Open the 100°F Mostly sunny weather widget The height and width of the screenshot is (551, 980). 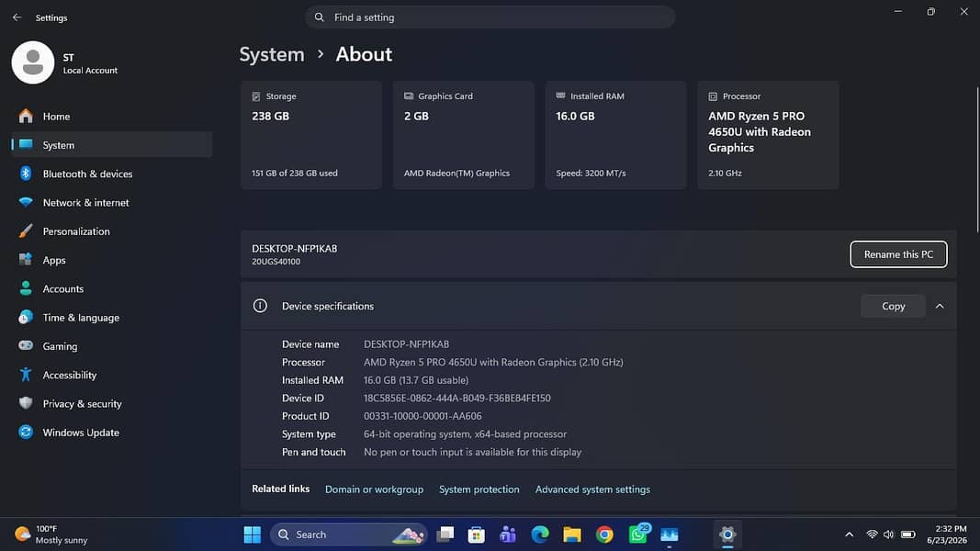pos(51,534)
